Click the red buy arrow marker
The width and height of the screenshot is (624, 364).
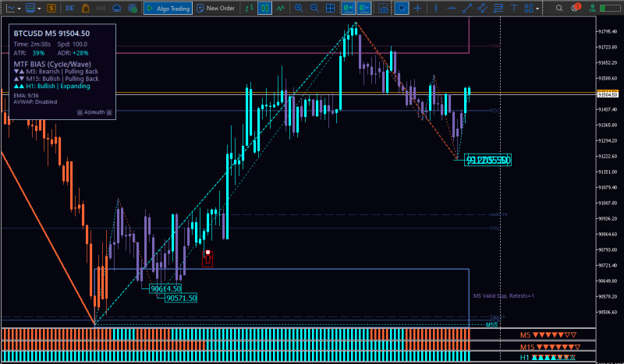coord(207,259)
